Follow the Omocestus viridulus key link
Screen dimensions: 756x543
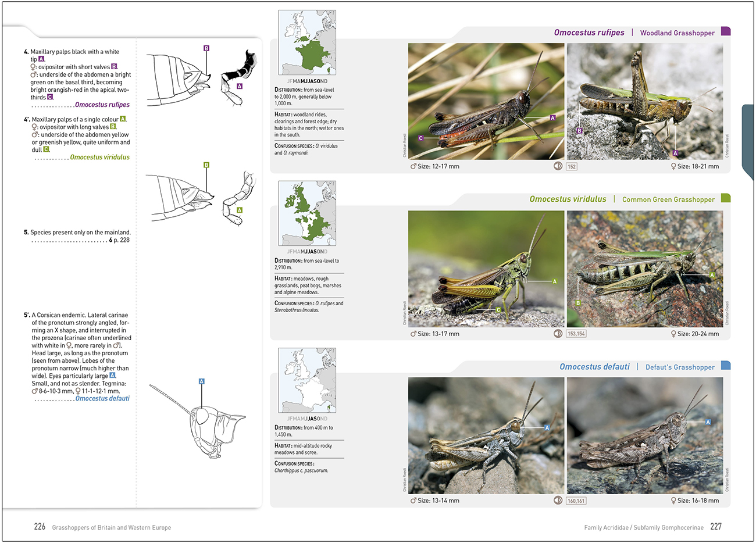click(x=99, y=158)
